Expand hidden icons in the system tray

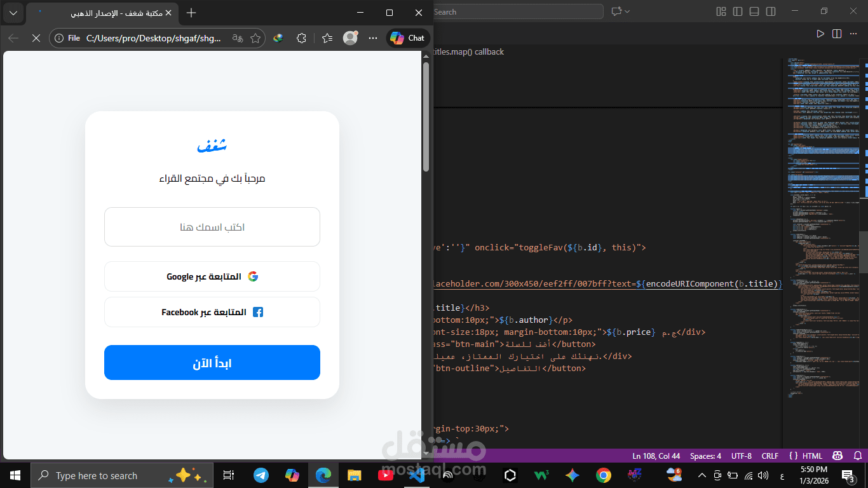[702, 475]
